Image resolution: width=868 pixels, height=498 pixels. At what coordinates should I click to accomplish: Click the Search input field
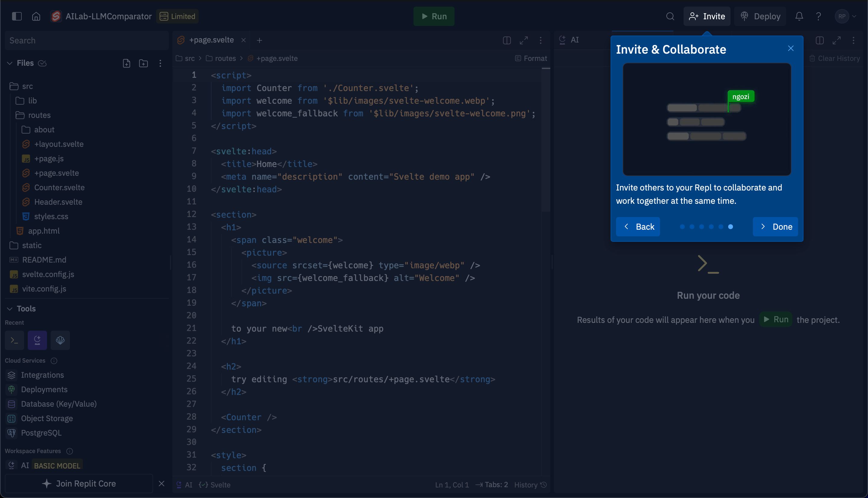click(x=87, y=40)
